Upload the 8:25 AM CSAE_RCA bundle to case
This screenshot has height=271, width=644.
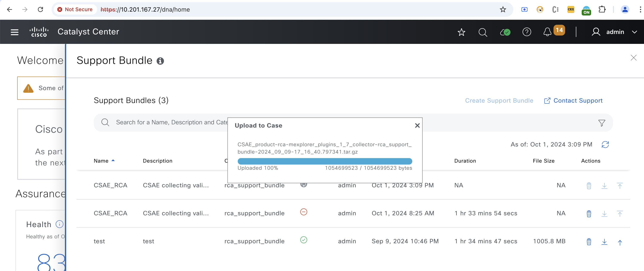620,214
